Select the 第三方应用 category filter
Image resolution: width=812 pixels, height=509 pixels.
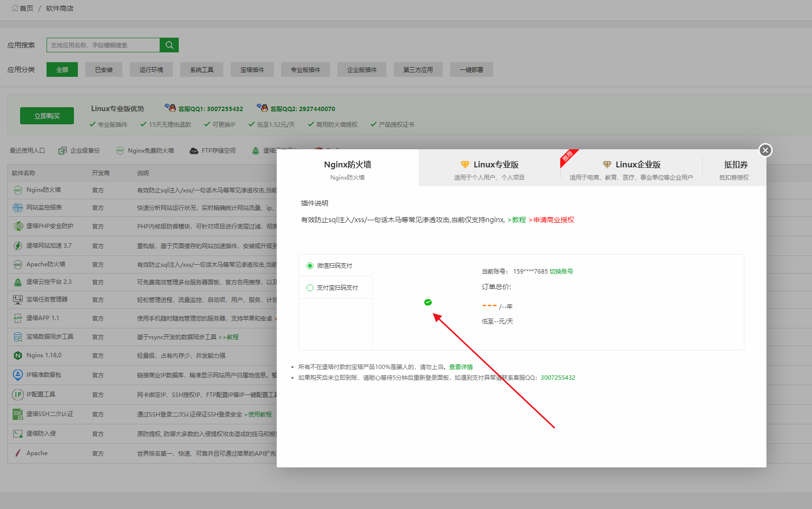tap(418, 69)
